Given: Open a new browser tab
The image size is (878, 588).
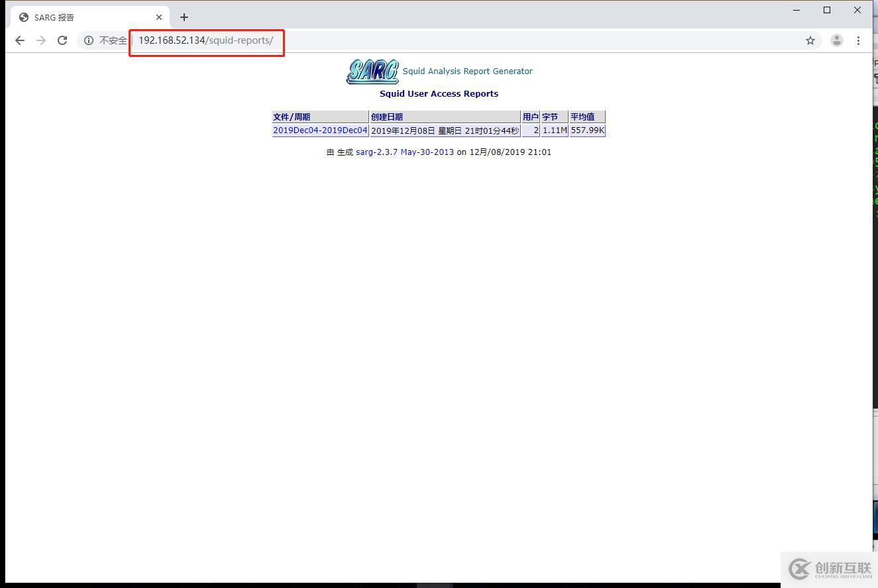Looking at the screenshot, I should click(184, 17).
